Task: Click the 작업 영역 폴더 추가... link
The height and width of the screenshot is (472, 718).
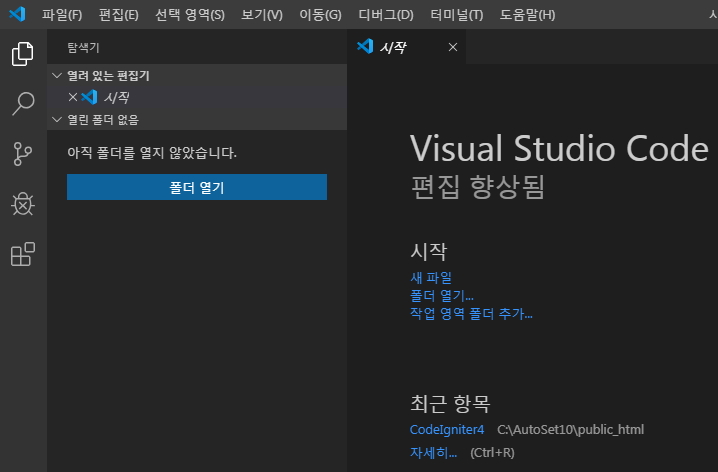Action: coord(471,314)
